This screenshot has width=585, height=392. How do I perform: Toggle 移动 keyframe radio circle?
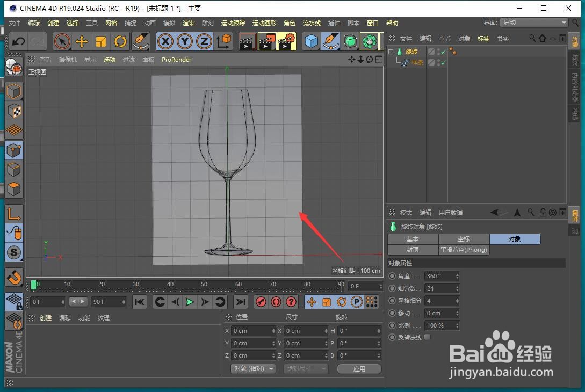click(392, 313)
